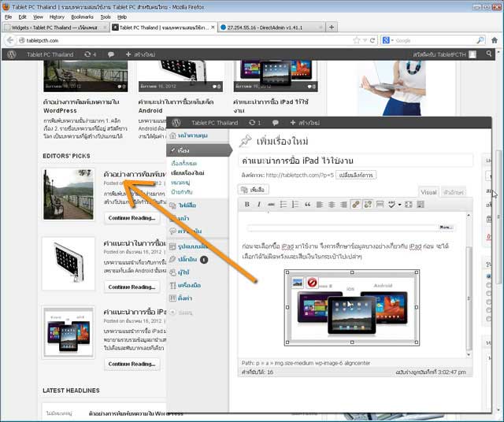
Task: Click the editor scrollbar up arrow
Action: [469, 215]
